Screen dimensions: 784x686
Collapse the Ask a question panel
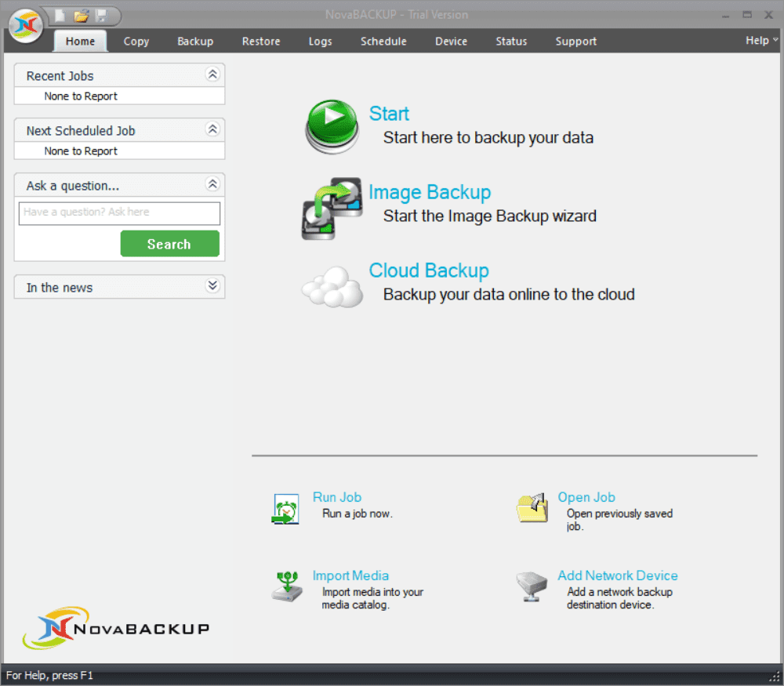tap(212, 184)
